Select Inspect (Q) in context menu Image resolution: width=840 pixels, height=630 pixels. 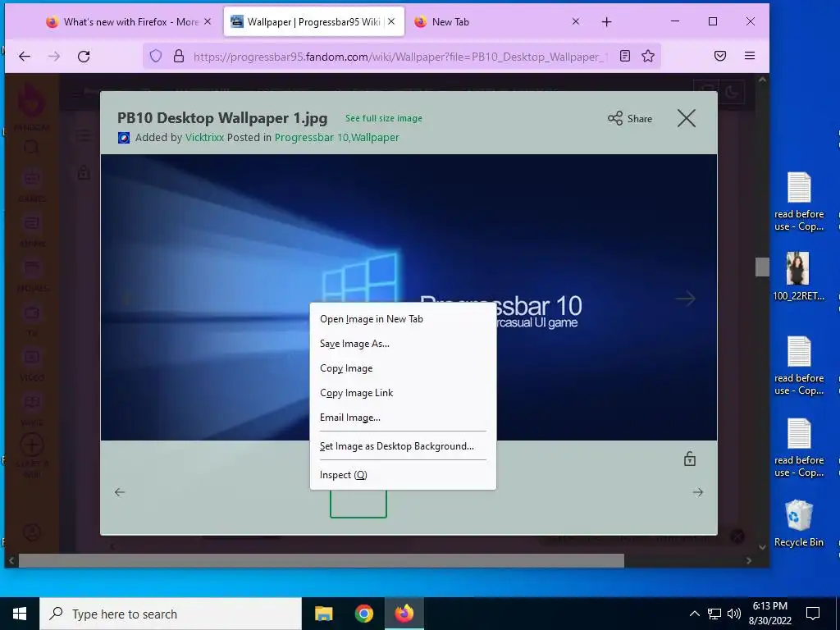coord(403,475)
